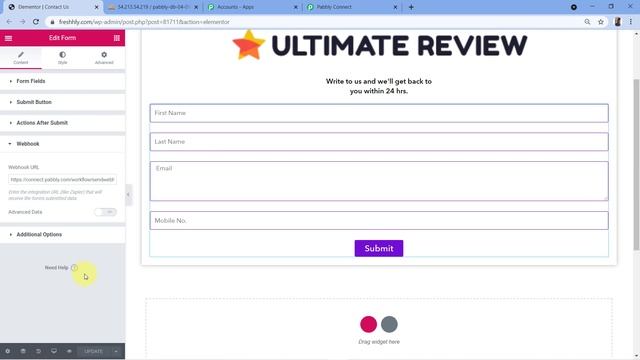Viewport: 640px width, 360px height.
Task: Click the First Name field
Action: click(x=379, y=113)
